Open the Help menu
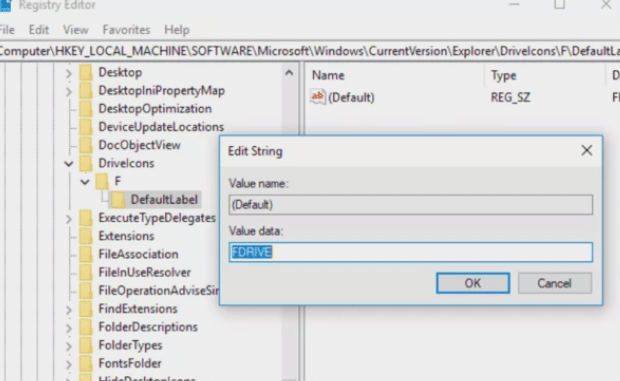 pyautogui.click(x=177, y=30)
